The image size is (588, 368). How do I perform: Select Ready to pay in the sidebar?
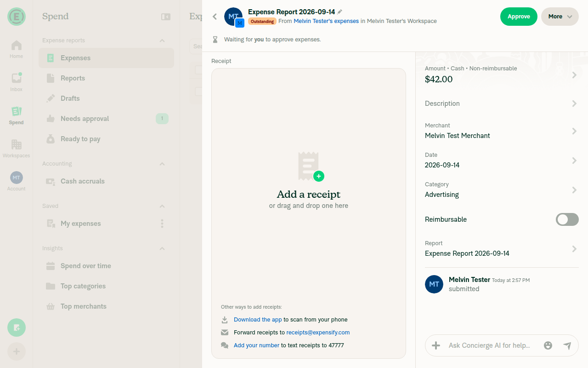coord(106,139)
